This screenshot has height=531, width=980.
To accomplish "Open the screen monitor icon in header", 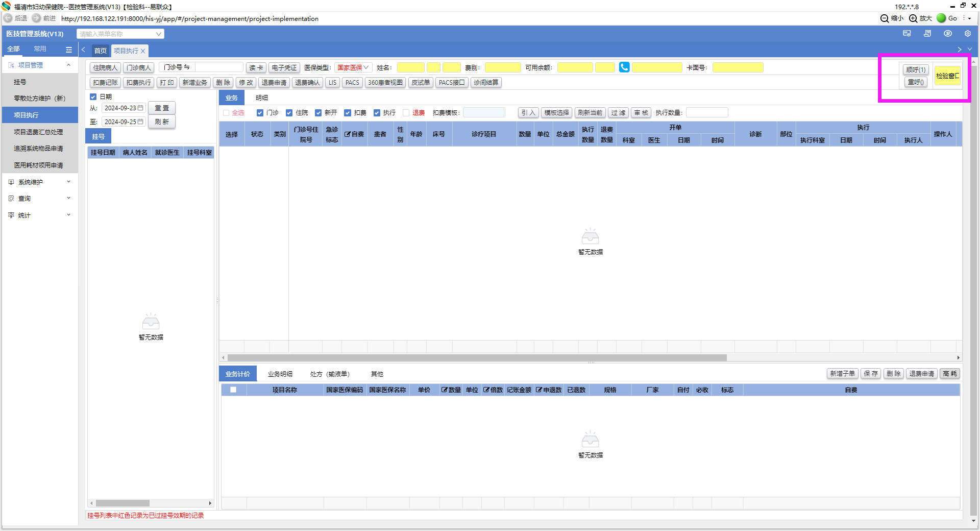I will [907, 34].
